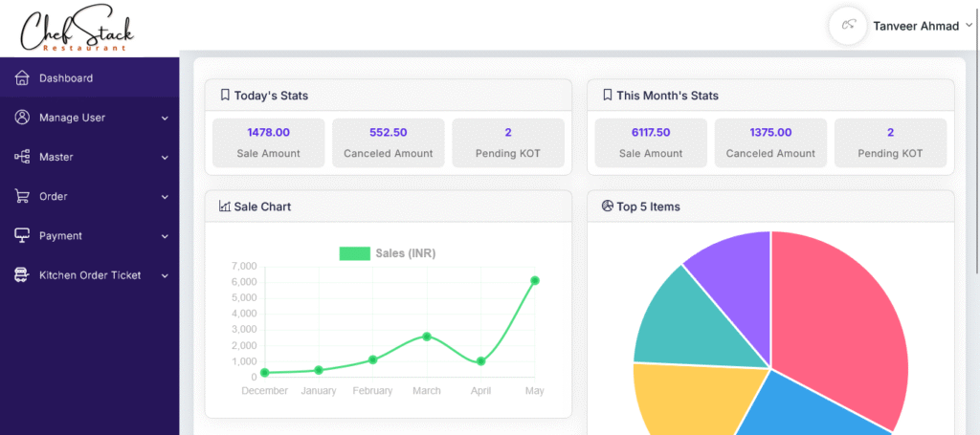Click today's 1478.00 Sale Amount card
The width and height of the screenshot is (980, 435).
point(268,142)
